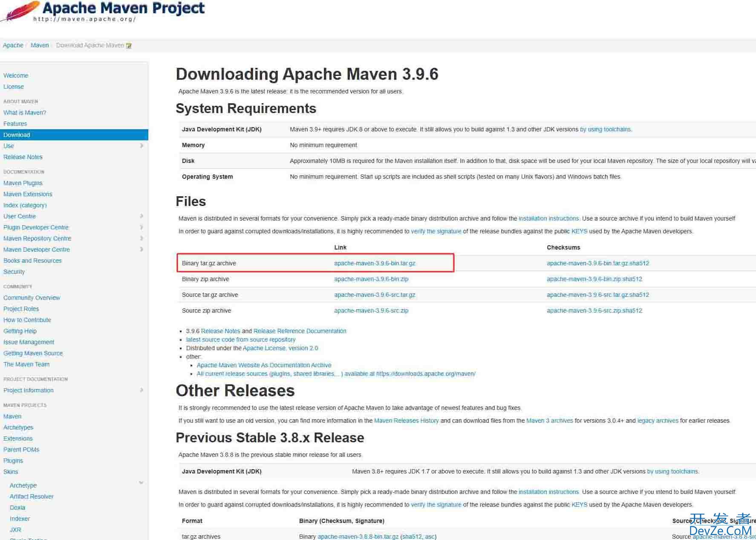The image size is (756, 540).
Task: Expand the Use sidebar chevron
Action: pos(141,146)
